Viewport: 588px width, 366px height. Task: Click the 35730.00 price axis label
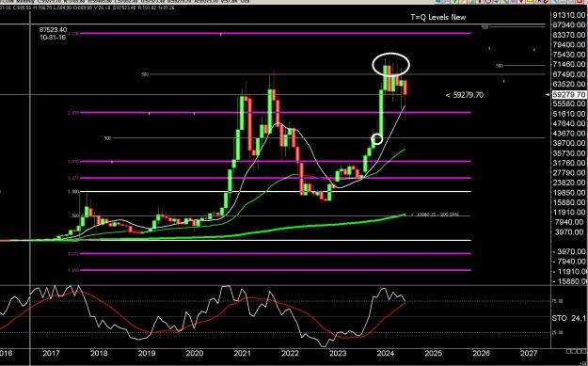pos(569,153)
